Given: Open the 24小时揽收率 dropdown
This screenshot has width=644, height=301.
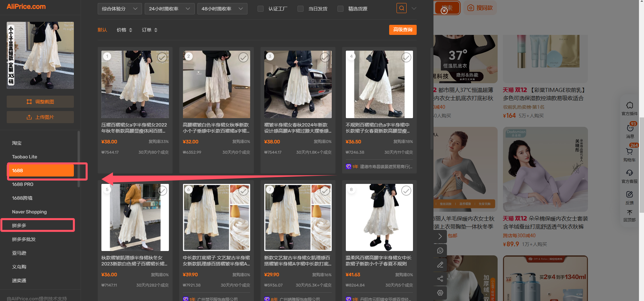Looking at the screenshot, I should pos(170,9).
